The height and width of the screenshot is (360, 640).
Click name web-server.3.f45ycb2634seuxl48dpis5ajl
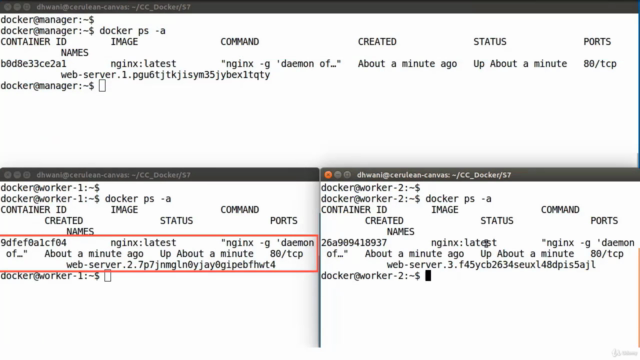[491, 265]
